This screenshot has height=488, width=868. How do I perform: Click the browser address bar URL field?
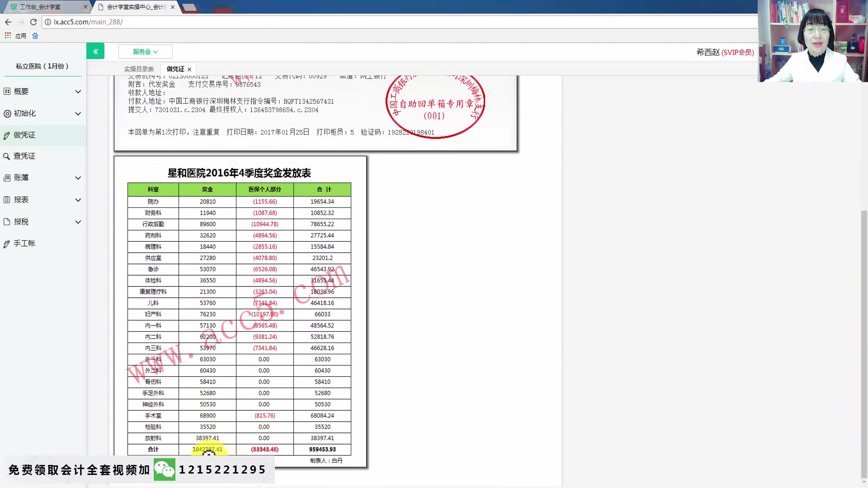pos(181,22)
